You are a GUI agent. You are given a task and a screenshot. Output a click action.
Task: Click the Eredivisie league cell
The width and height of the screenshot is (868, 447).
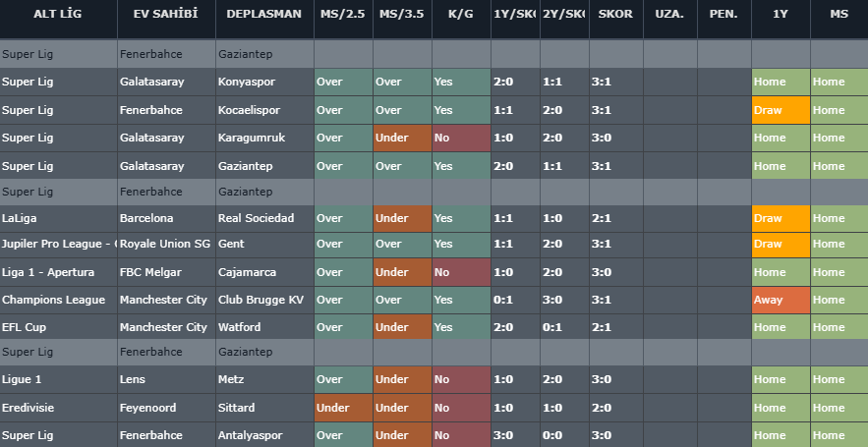58,408
